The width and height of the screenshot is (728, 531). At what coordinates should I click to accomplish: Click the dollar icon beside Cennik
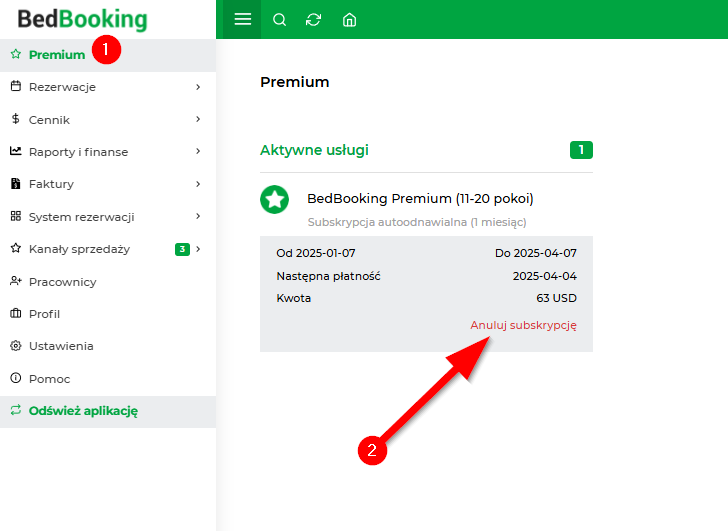16,119
